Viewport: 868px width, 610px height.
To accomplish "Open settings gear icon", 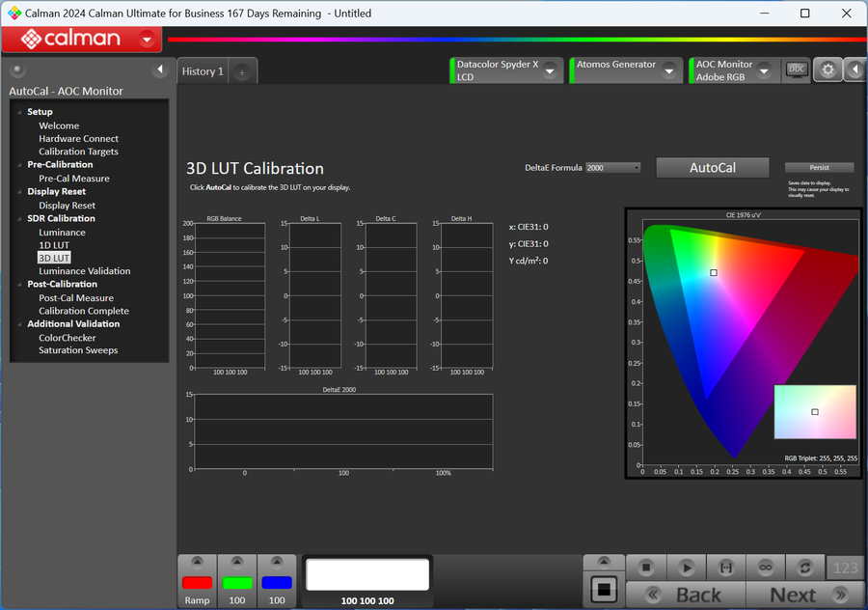I will 827,70.
